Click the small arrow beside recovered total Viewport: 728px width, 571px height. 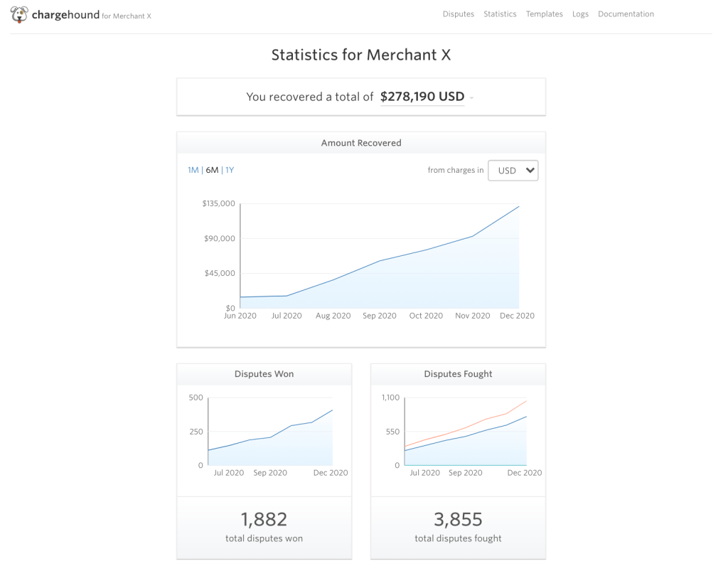click(x=472, y=98)
